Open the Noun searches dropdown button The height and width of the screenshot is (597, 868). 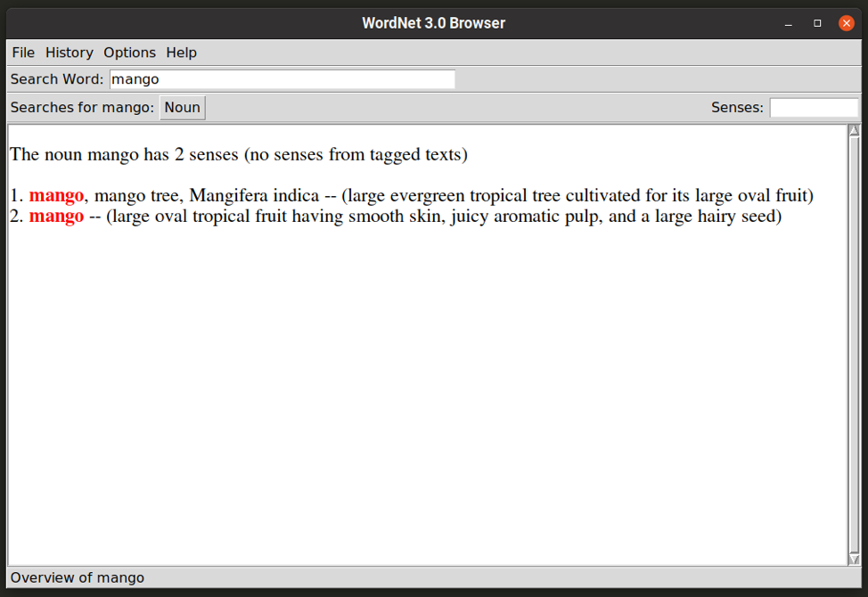pos(182,107)
